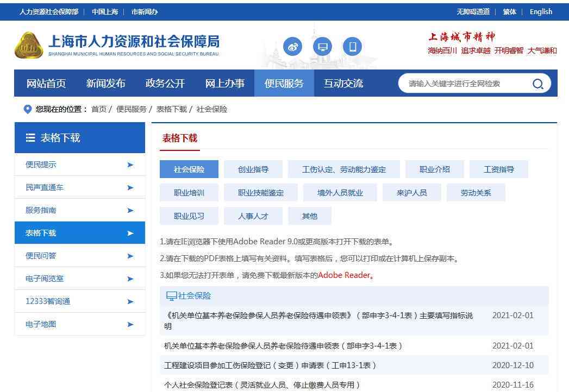Viewport: 569px width, 392px height.
Task: Open 便民问答 sidebar label
Action: coord(41,256)
